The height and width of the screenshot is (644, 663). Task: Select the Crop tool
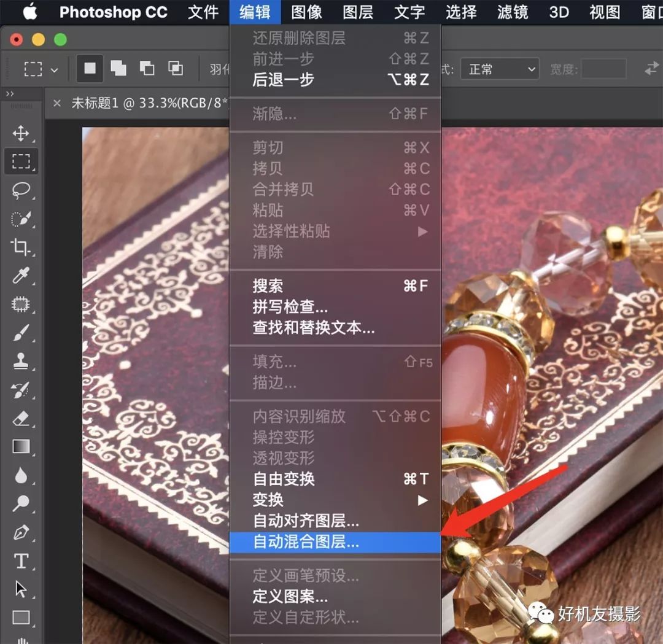tap(21, 247)
